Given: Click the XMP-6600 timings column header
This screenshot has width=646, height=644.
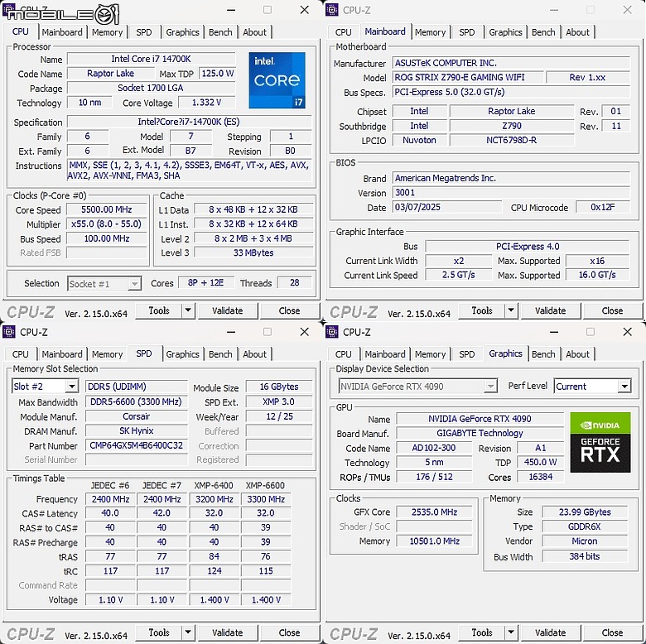Looking at the screenshot, I should (x=265, y=485).
